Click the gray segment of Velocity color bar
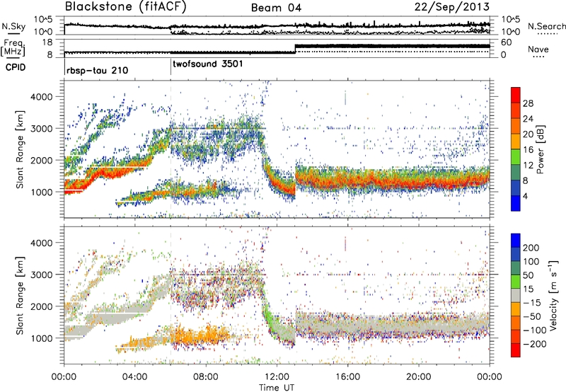 (516, 296)
